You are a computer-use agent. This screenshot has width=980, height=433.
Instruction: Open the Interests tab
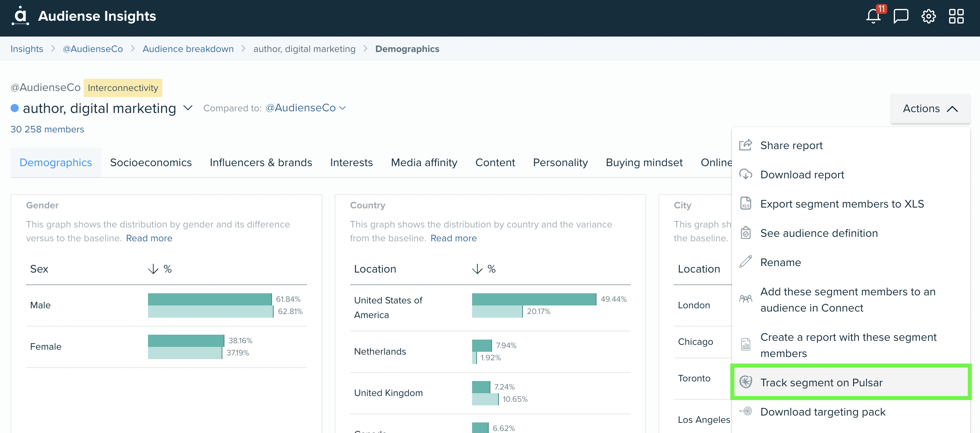point(351,162)
